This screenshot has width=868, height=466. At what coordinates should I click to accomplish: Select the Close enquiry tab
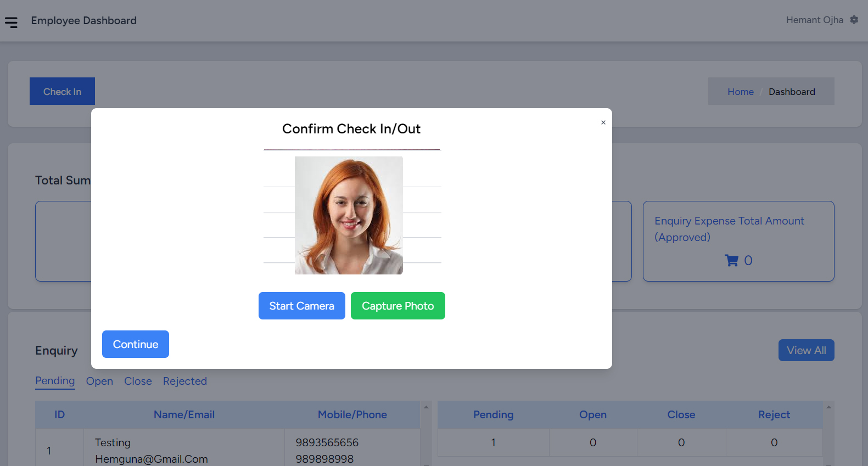(138, 381)
